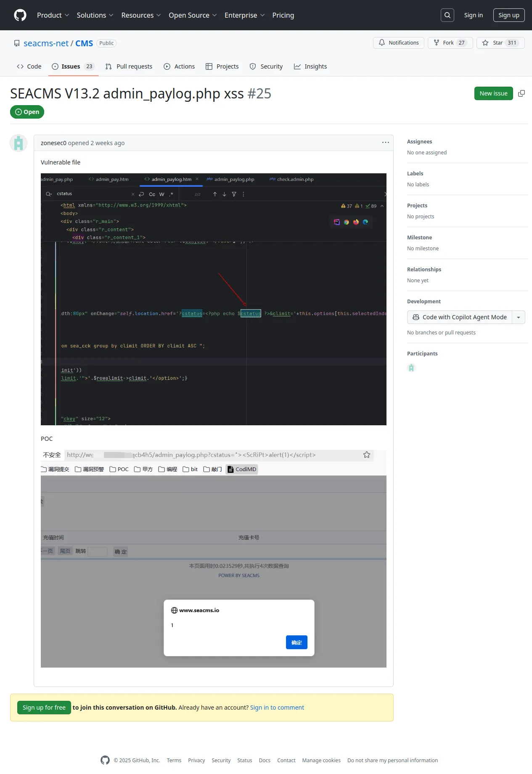Click the Notifications bell button

point(399,43)
